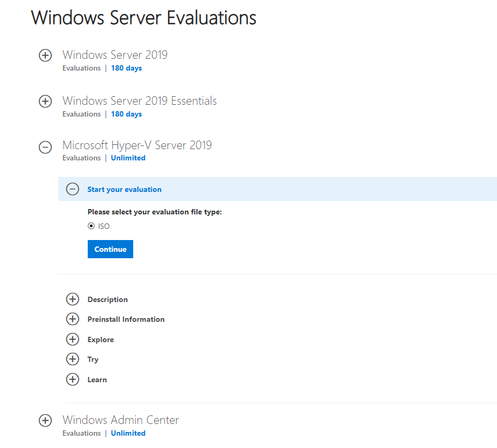The height and width of the screenshot is (448, 497).
Task: Expand the Try plus icon
Action: 73,359
